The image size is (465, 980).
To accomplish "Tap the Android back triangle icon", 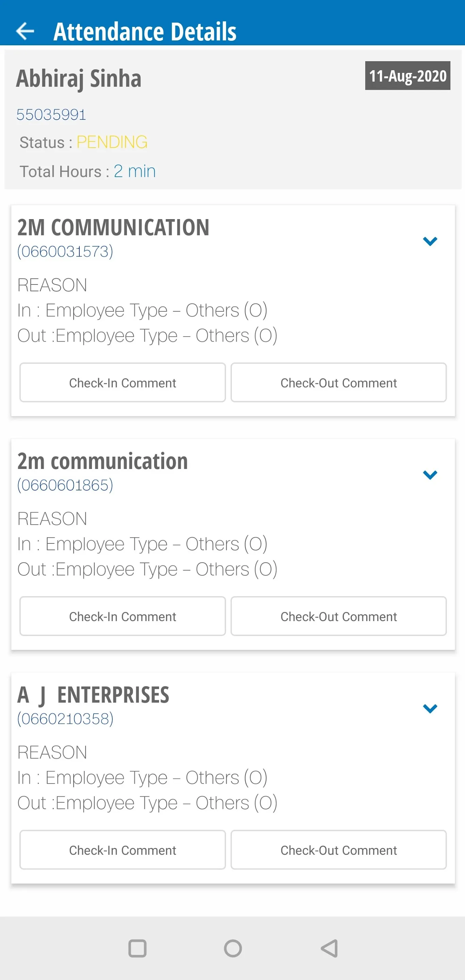I will point(329,948).
